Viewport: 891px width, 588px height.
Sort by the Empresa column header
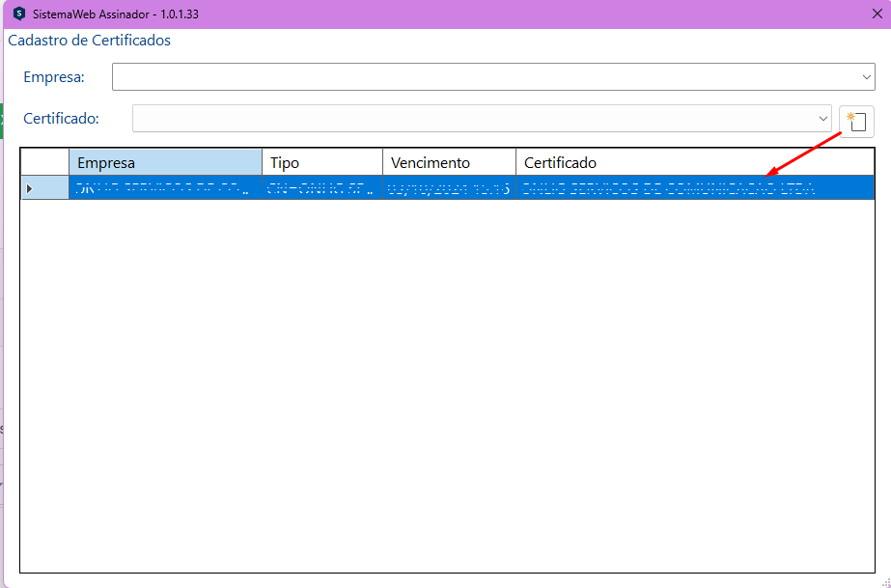(165, 162)
